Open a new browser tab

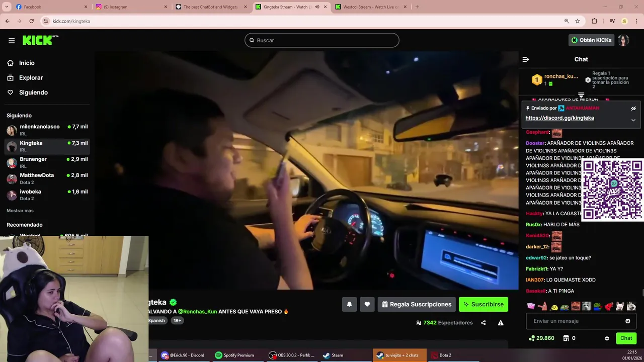tap(417, 7)
